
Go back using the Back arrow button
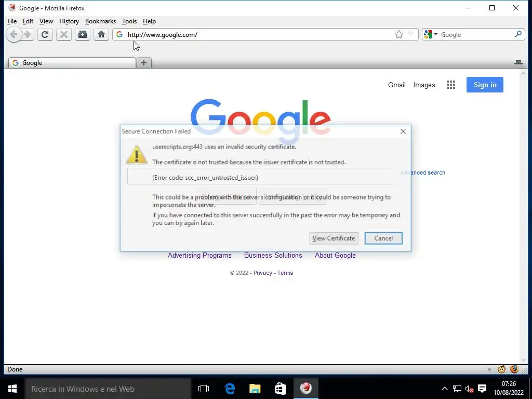14,35
